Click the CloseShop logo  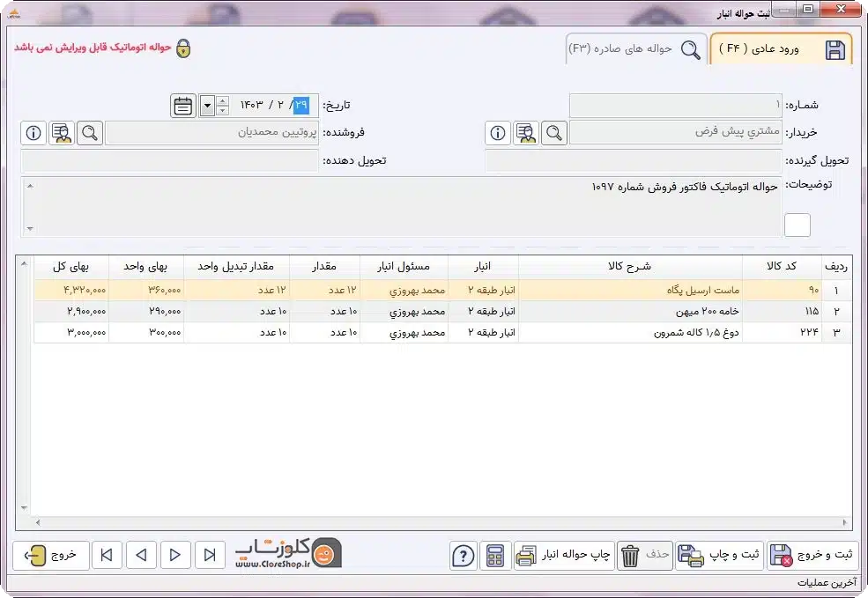[288, 553]
